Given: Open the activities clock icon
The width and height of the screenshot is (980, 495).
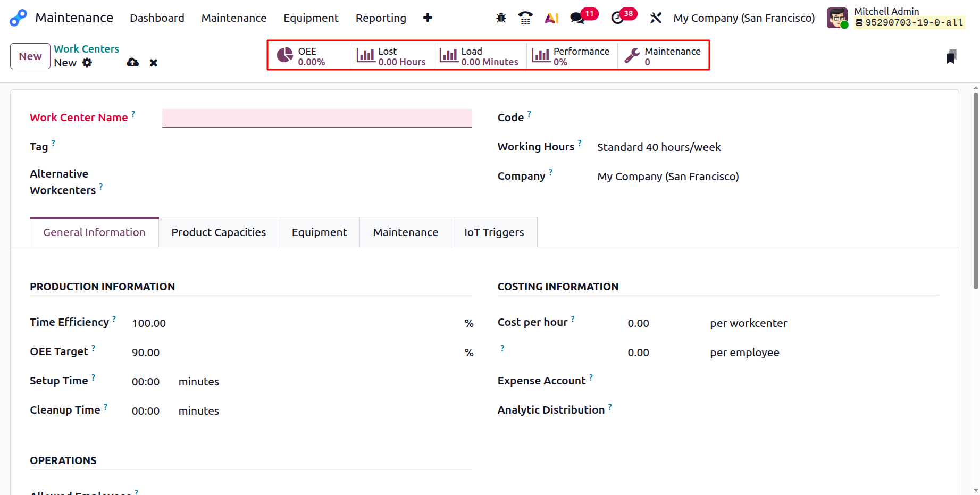Looking at the screenshot, I should (x=618, y=18).
